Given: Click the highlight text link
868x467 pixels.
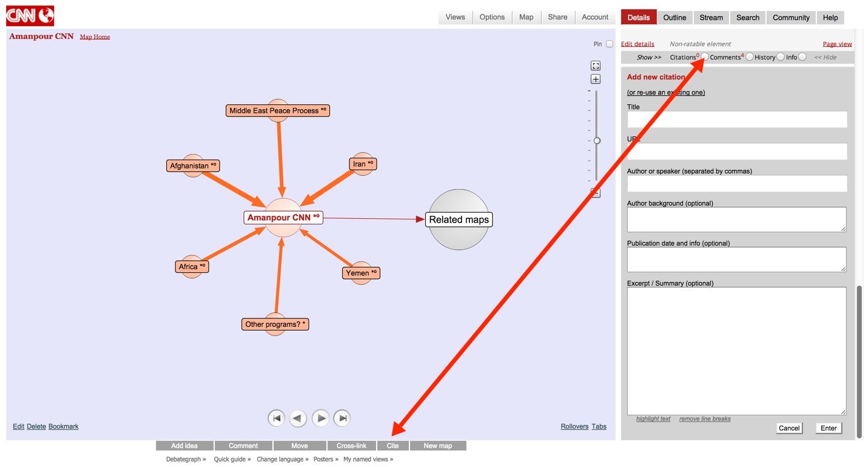Looking at the screenshot, I should point(653,418).
